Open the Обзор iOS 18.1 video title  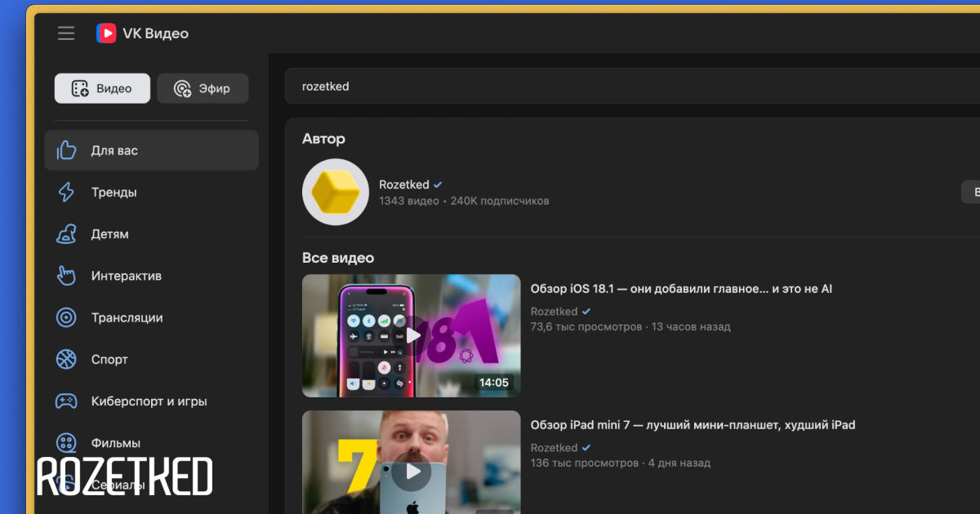(681, 289)
